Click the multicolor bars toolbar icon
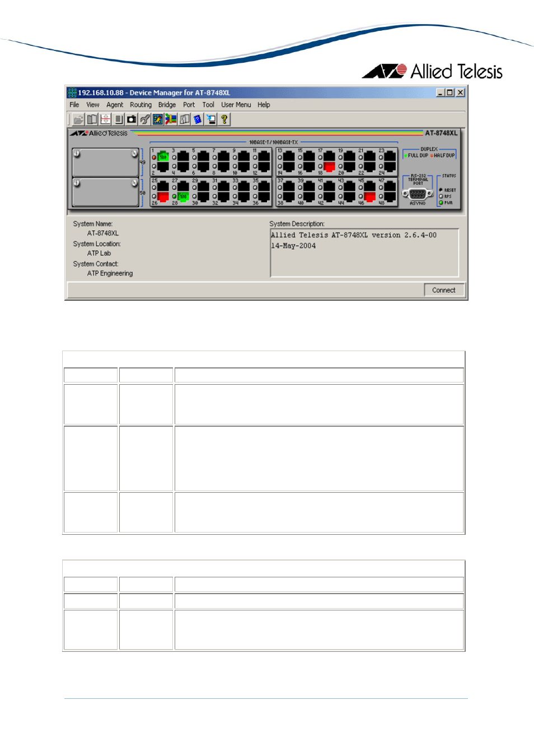Image resolution: width=534 pixels, height=756 pixels. point(171,119)
